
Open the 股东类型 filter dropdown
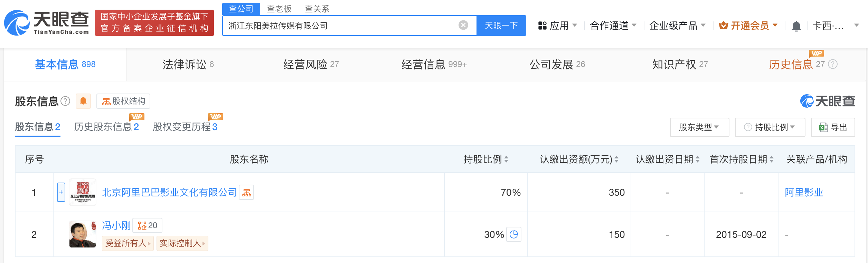point(699,127)
